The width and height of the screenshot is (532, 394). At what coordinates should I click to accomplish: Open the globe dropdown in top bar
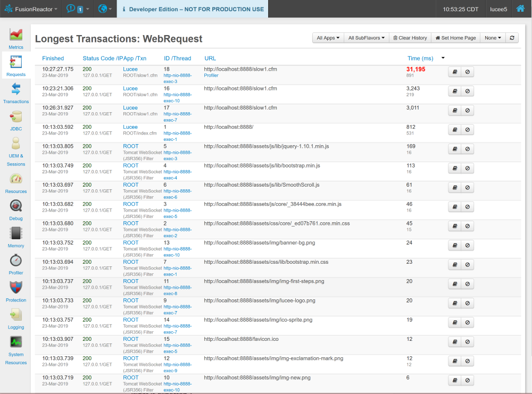point(105,9)
